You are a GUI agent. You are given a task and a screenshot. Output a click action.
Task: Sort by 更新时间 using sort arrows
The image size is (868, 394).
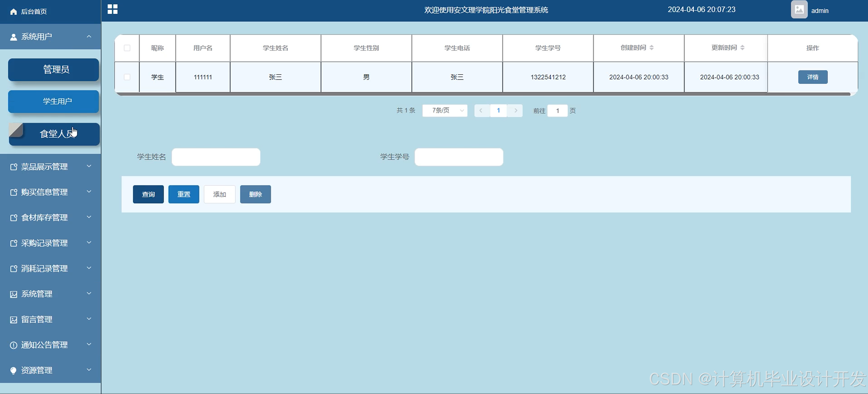pyautogui.click(x=742, y=48)
